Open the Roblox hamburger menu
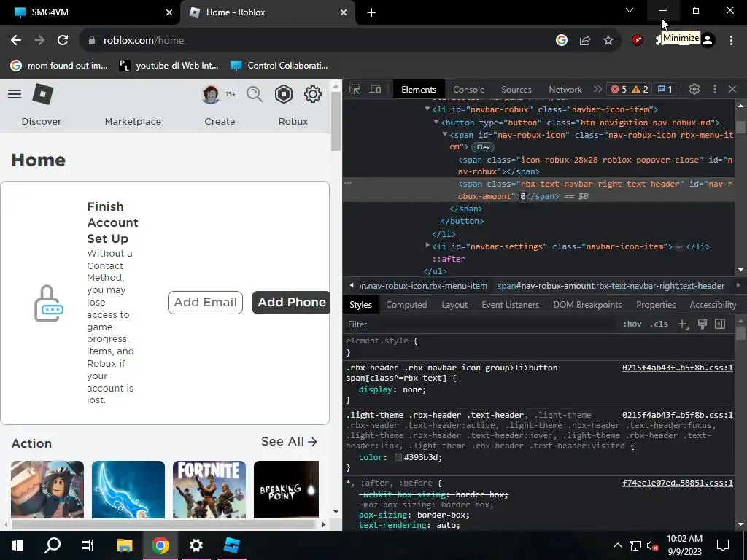747x560 pixels. [15, 94]
